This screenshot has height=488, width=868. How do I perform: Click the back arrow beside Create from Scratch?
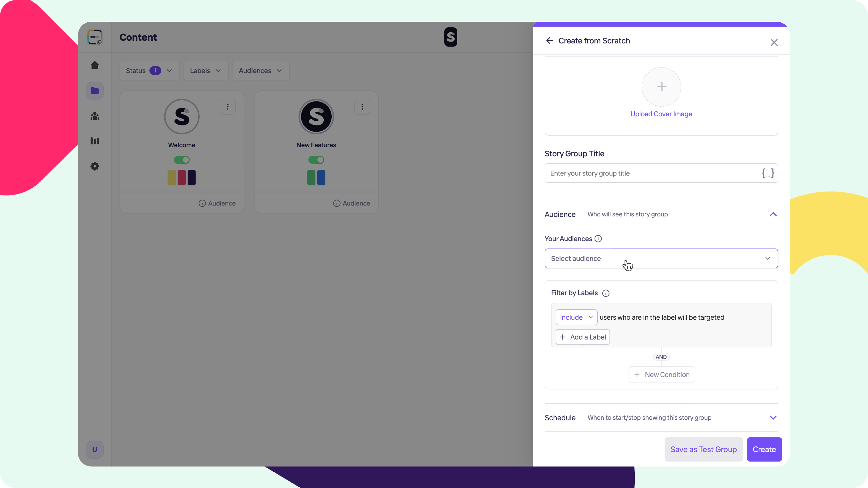click(x=550, y=41)
